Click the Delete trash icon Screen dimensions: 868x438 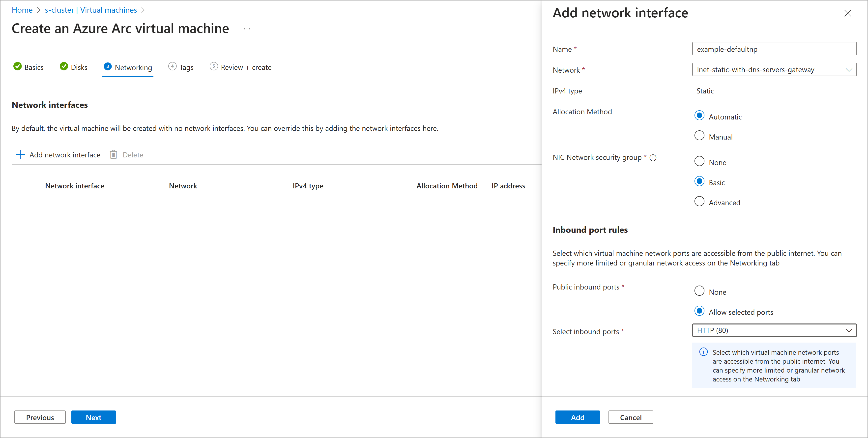[114, 154]
